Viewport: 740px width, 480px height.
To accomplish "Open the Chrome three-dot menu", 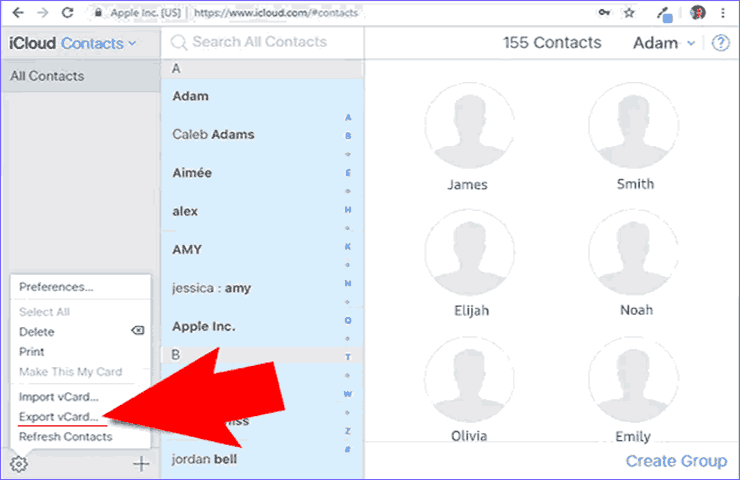I will [723, 13].
